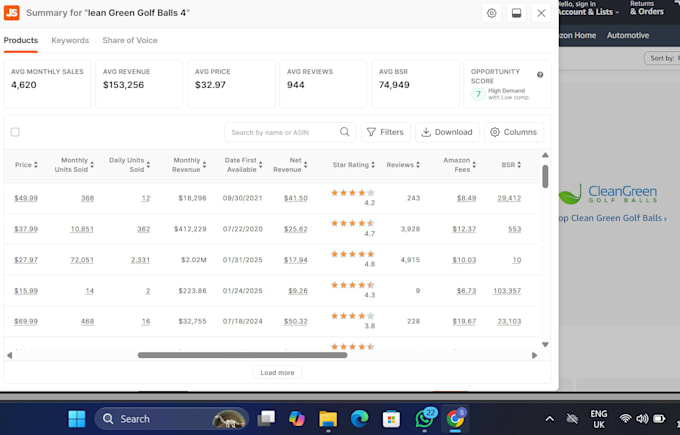Click monthly revenue $2.02M cell

coord(194,260)
